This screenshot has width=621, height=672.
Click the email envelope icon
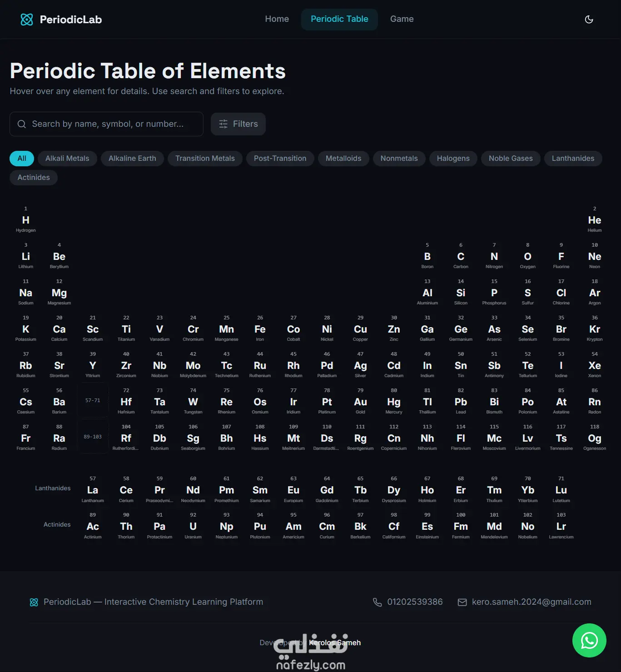462,602
